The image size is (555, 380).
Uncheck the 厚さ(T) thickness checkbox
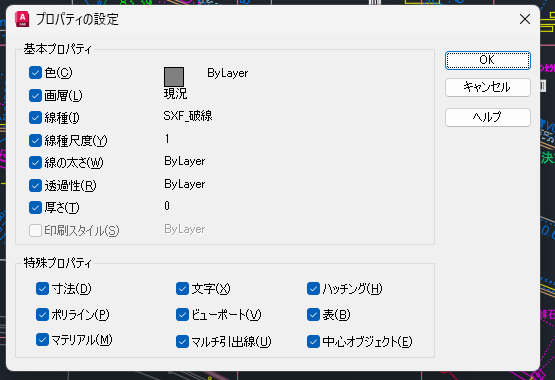click(35, 208)
